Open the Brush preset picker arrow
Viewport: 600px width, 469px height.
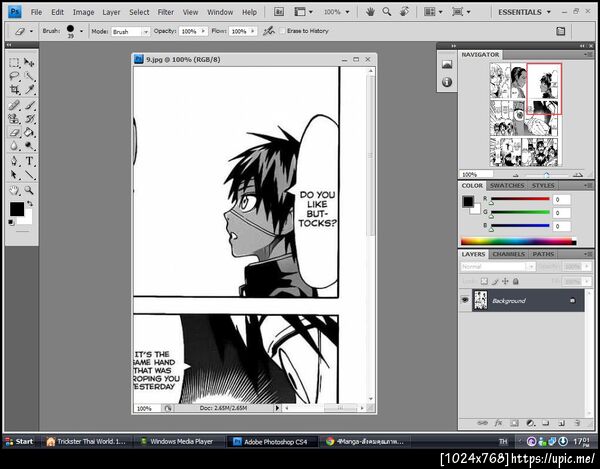click(81, 31)
